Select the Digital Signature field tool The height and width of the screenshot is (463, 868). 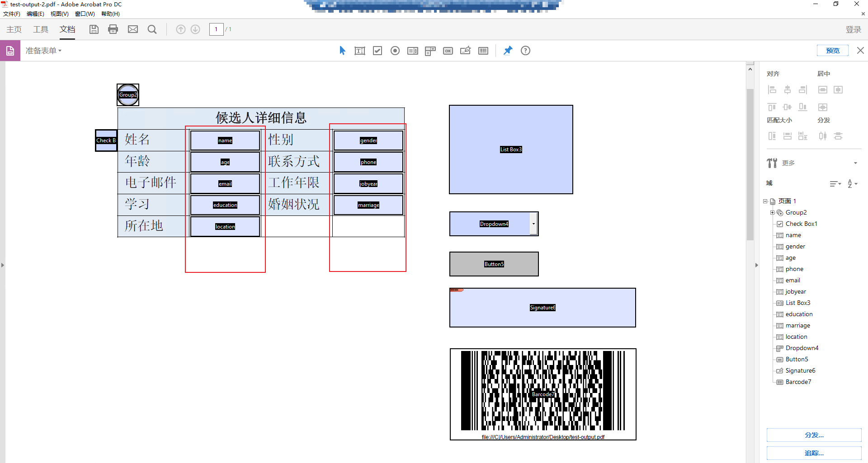click(465, 51)
